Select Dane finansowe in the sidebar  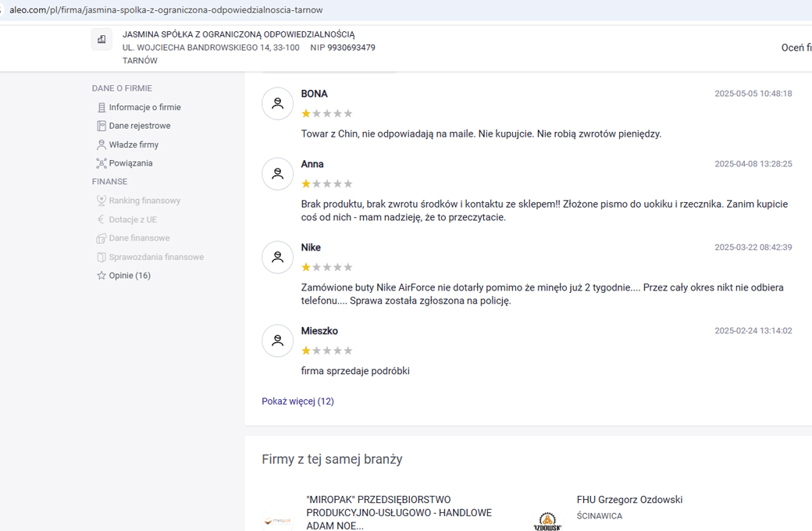point(139,238)
